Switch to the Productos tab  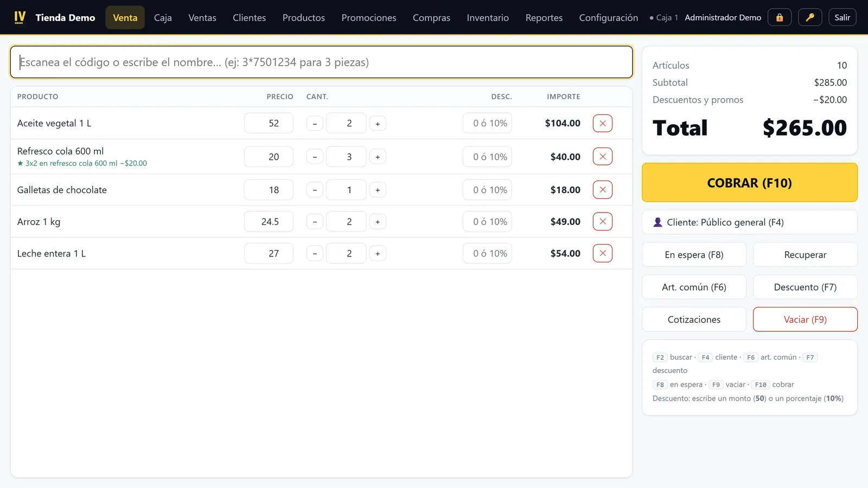(304, 17)
